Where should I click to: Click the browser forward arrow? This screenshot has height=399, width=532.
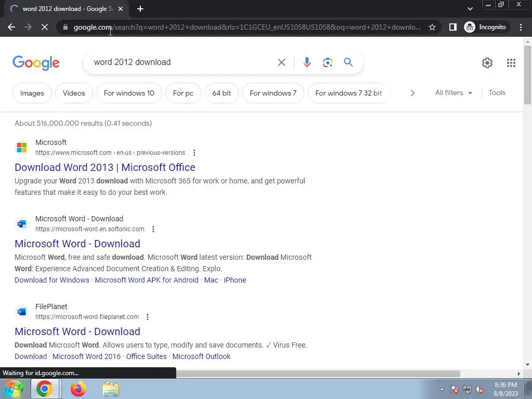[x=28, y=27]
